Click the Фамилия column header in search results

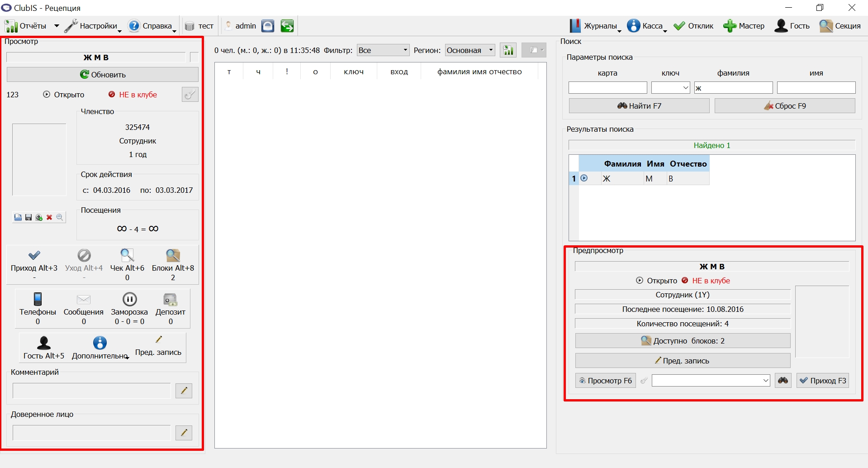point(622,164)
